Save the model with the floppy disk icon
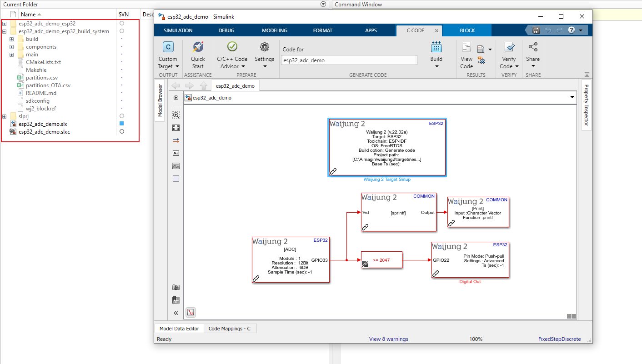Image resolution: width=642 pixels, height=364 pixels. 536,30
